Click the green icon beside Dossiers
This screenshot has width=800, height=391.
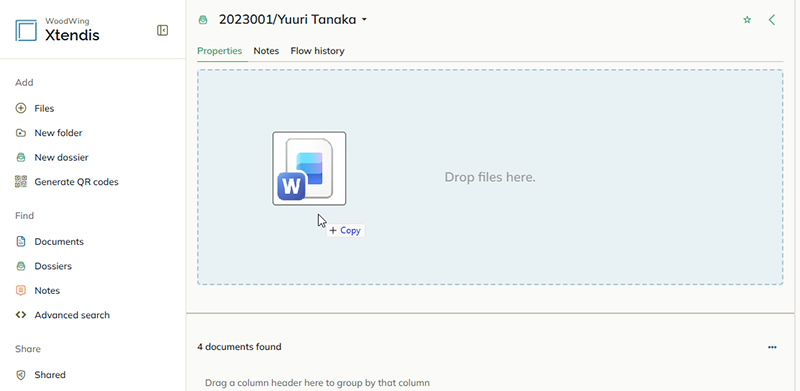tap(20, 266)
